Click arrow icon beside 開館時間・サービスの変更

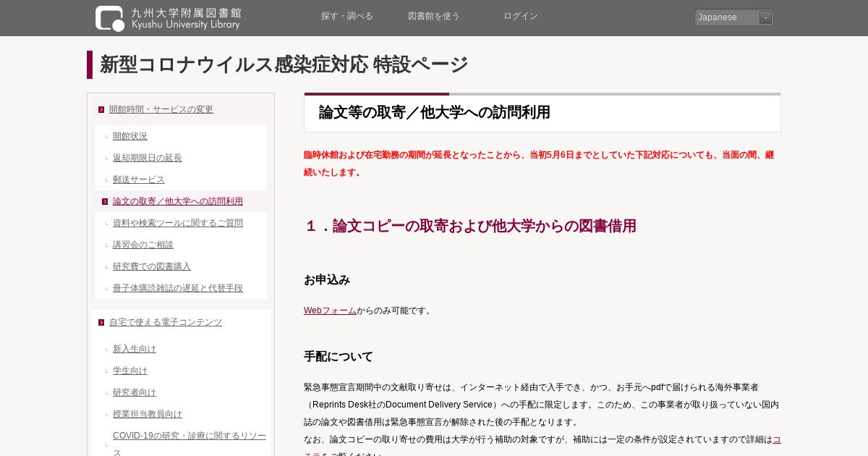click(101, 110)
